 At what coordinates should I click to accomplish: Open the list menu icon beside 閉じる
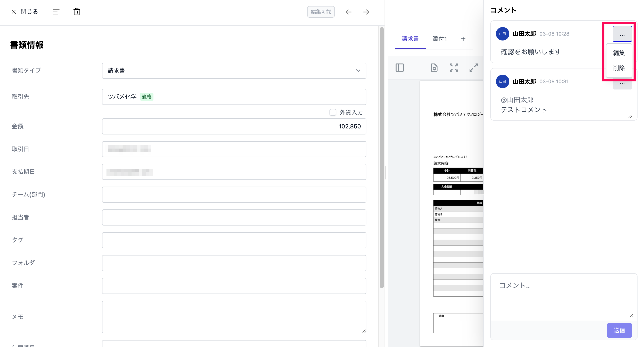56,12
